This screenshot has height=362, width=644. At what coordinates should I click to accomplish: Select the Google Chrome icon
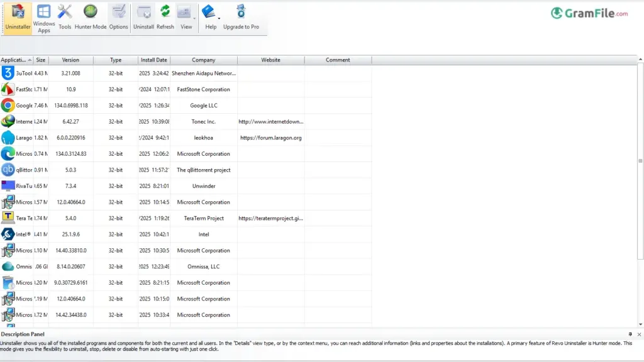(x=8, y=105)
